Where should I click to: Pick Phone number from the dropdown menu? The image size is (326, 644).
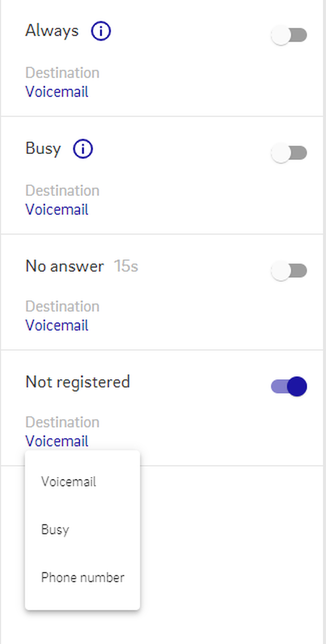83,577
